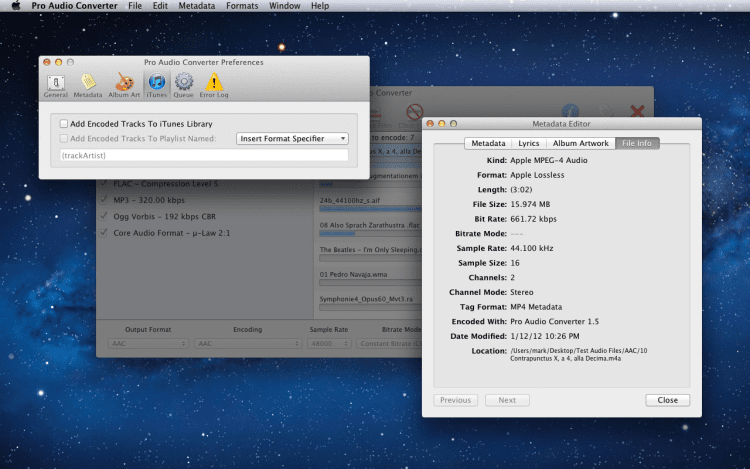Click the Apple logo menu

16,6
